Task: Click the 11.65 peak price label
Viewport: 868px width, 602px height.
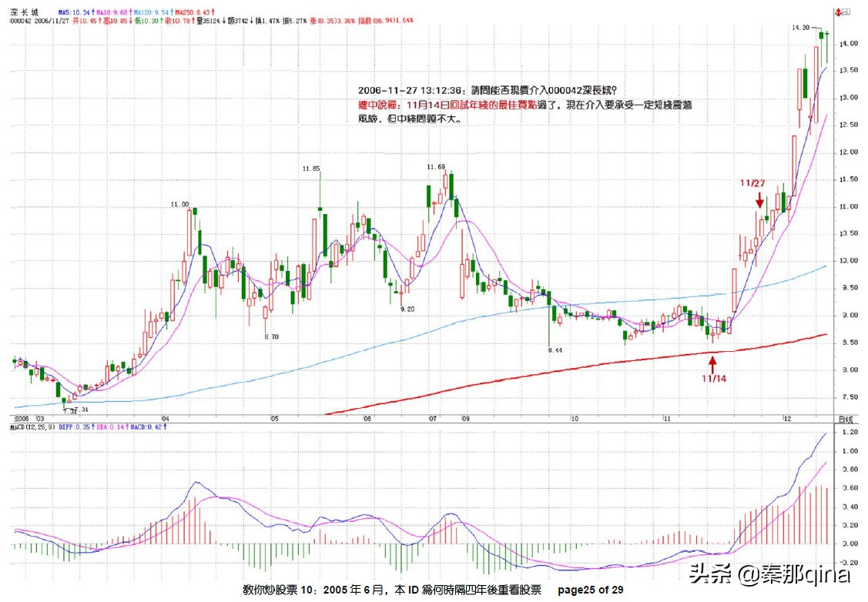Action: (310, 169)
